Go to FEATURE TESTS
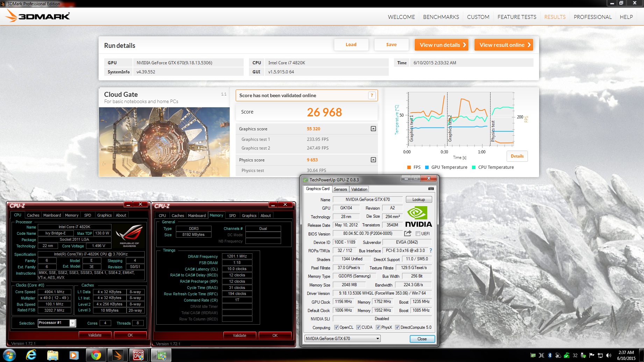Image resolution: width=644 pixels, height=362 pixels. [517, 17]
